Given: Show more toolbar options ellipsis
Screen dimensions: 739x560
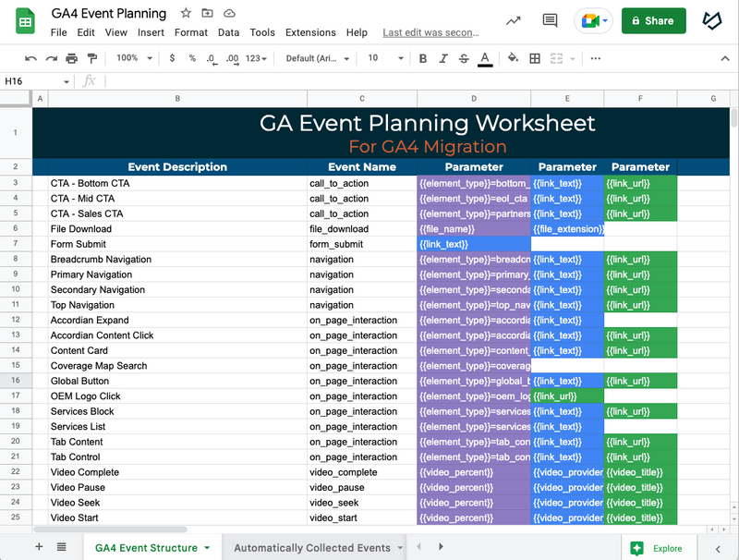Looking at the screenshot, I should [595, 58].
